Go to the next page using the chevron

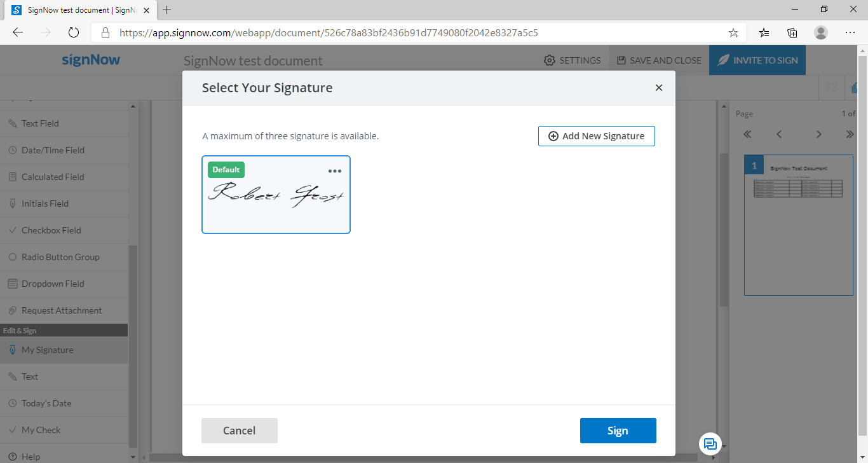[x=818, y=134]
